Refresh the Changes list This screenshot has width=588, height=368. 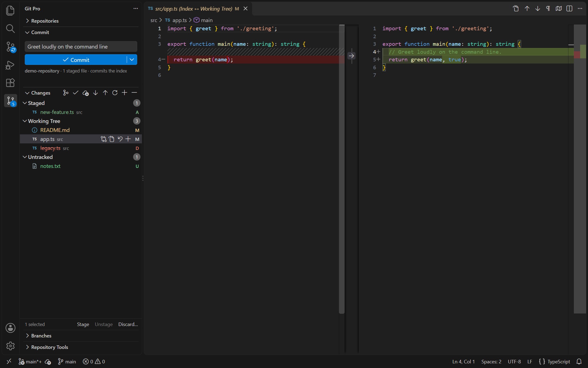[115, 93]
